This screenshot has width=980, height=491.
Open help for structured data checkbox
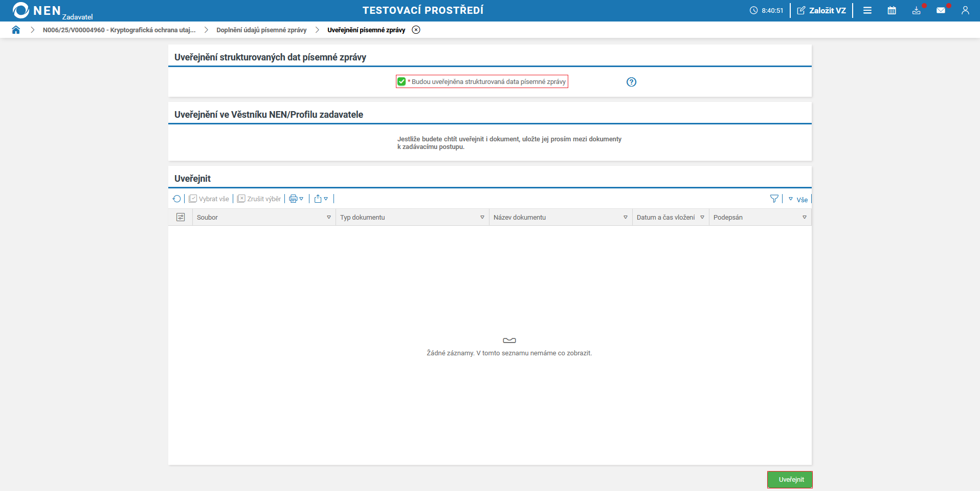(632, 82)
